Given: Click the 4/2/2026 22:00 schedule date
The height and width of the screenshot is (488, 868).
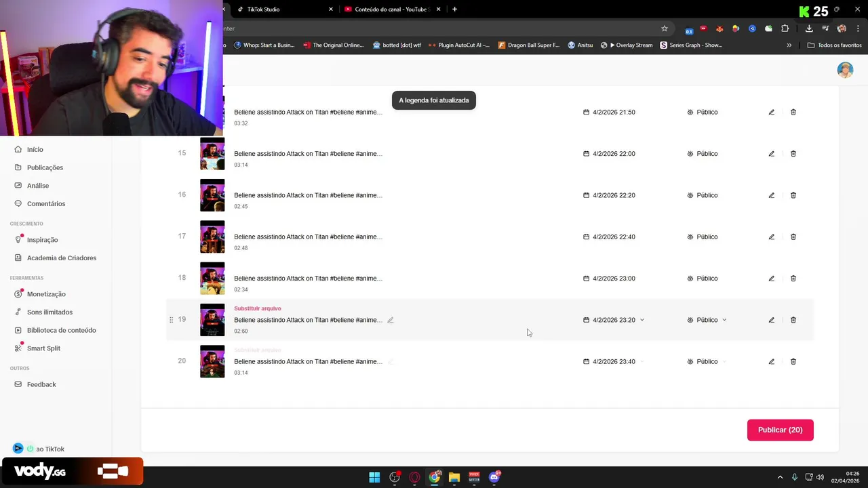Looking at the screenshot, I should coord(609,154).
